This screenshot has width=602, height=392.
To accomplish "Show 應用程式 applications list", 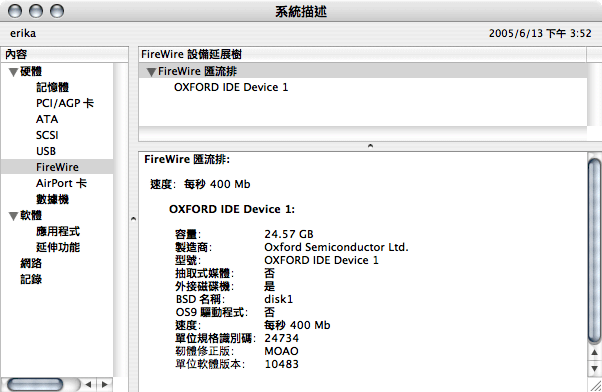I will pyautogui.click(x=58, y=231).
